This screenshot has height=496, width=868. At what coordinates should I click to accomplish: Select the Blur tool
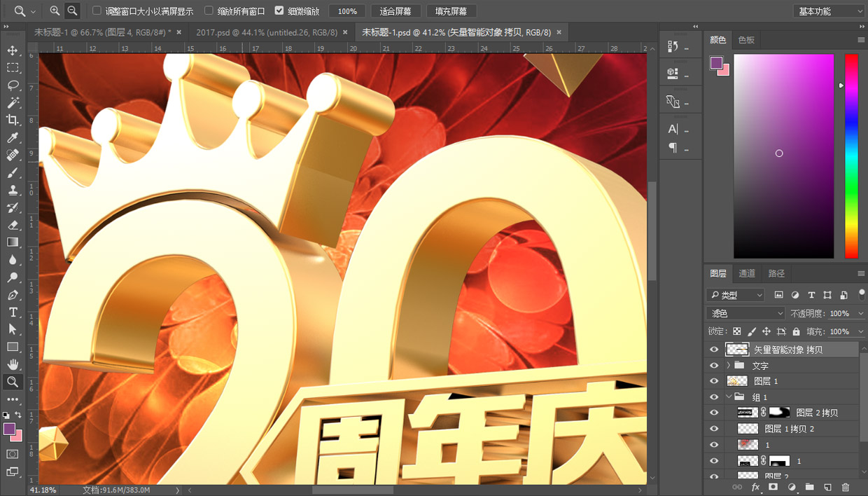coord(13,260)
